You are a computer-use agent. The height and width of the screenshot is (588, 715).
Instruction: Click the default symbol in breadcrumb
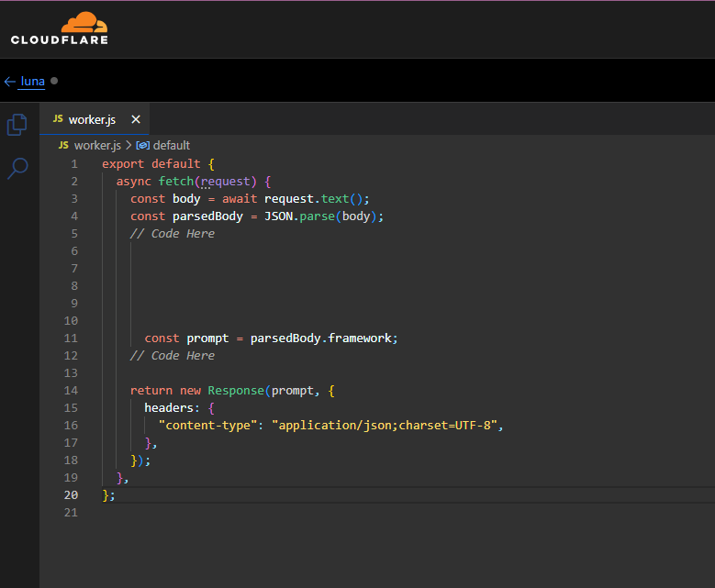pos(172,146)
